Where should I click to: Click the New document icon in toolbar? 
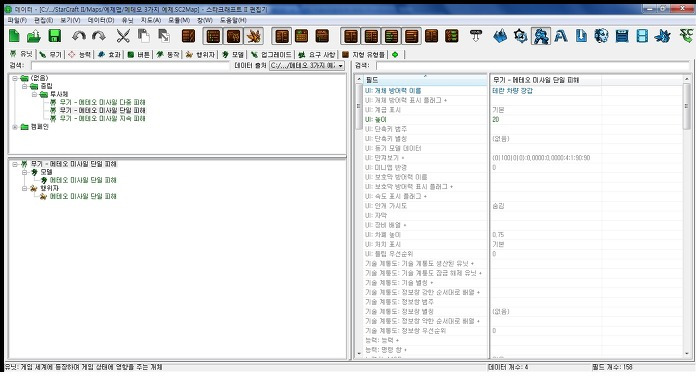[14, 36]
